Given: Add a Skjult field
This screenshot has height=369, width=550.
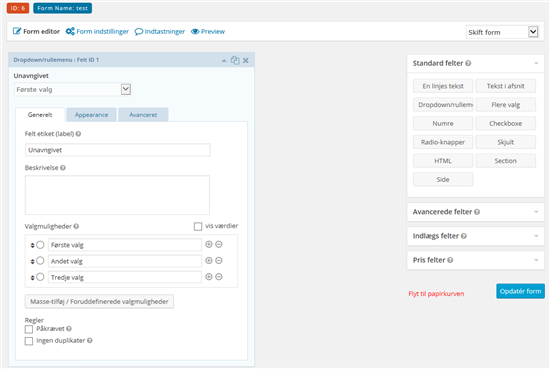Looking at the screenshot, I should (505, 142).
